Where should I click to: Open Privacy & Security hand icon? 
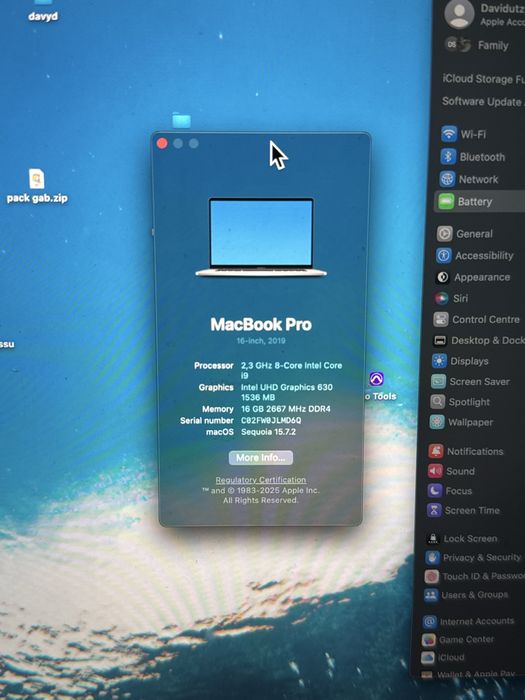click(432, 558)
